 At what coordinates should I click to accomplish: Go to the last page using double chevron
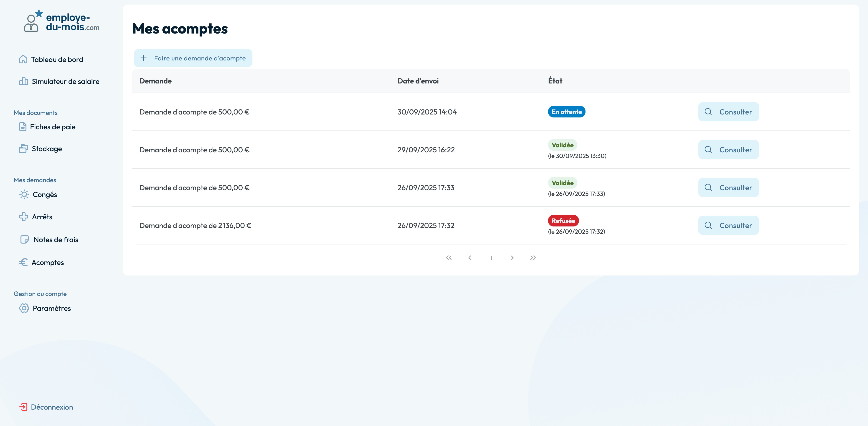(x=533, y=258)
